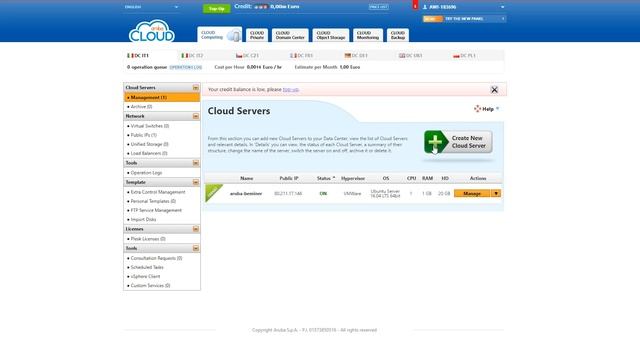640x360 pixels.
Task: Click the red notification flag icon
Action: (x=415, y=5)
